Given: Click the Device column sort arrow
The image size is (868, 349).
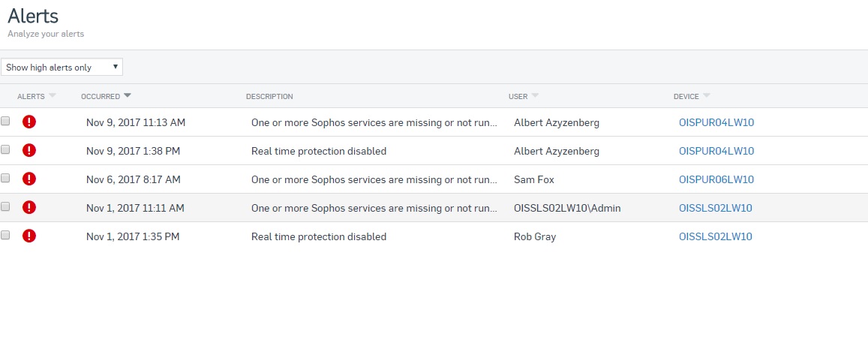Looking at the screenshot, I should (707, 95).
